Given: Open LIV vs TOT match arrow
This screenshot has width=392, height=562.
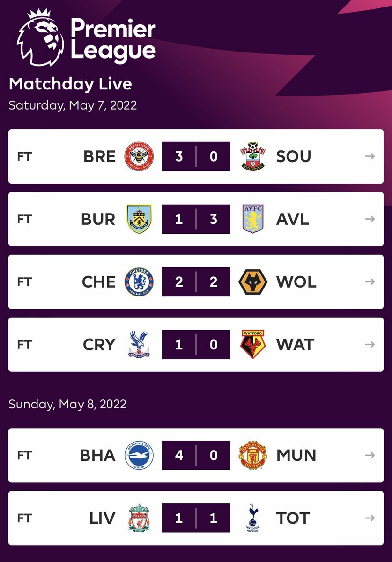Looking at the screenshot, I should 370,518.
